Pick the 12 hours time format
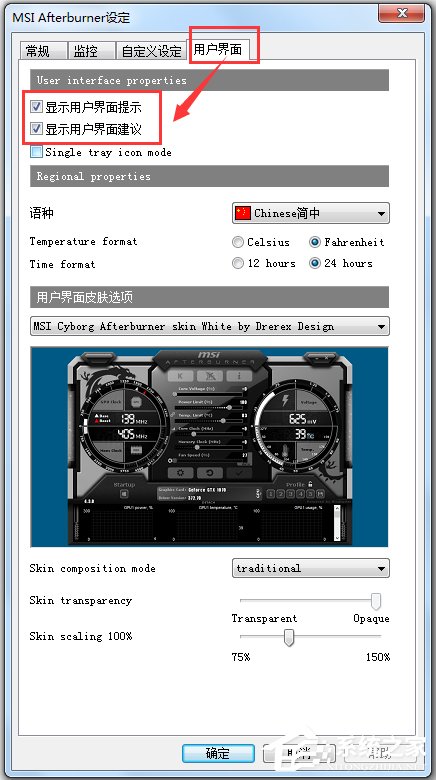Viewport: 436px width, 780px height. coord(238,263)
